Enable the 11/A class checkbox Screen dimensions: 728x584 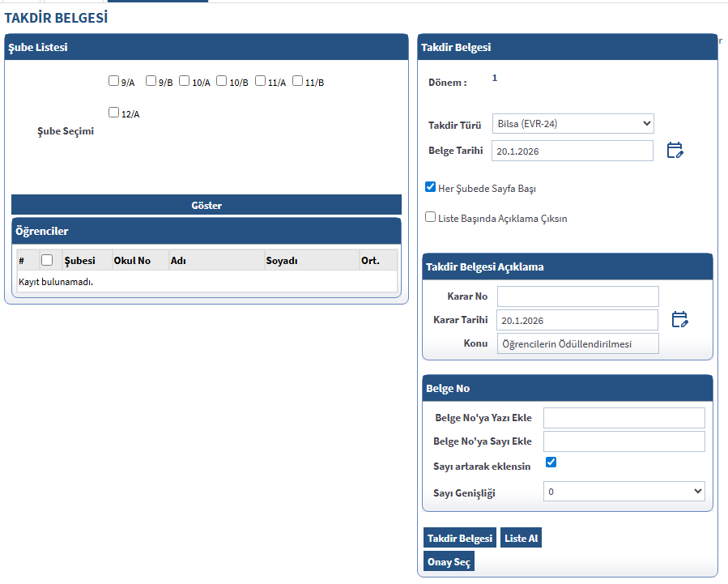(x=260, y=81)
